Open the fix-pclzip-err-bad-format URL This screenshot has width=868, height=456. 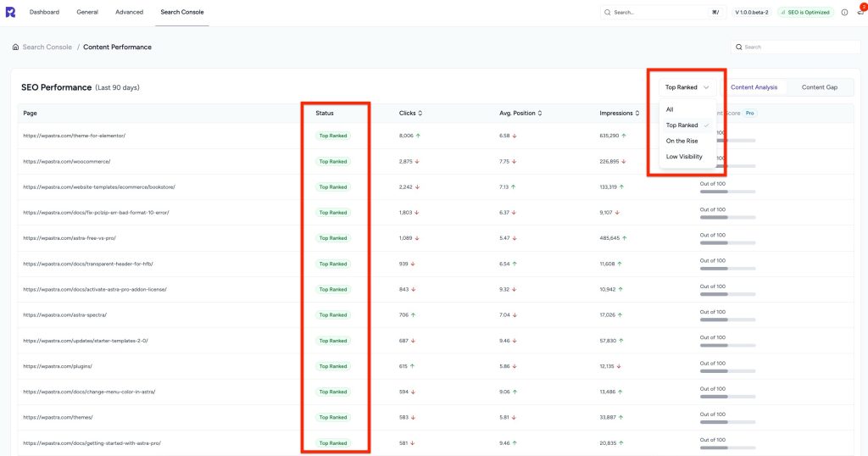96,213
